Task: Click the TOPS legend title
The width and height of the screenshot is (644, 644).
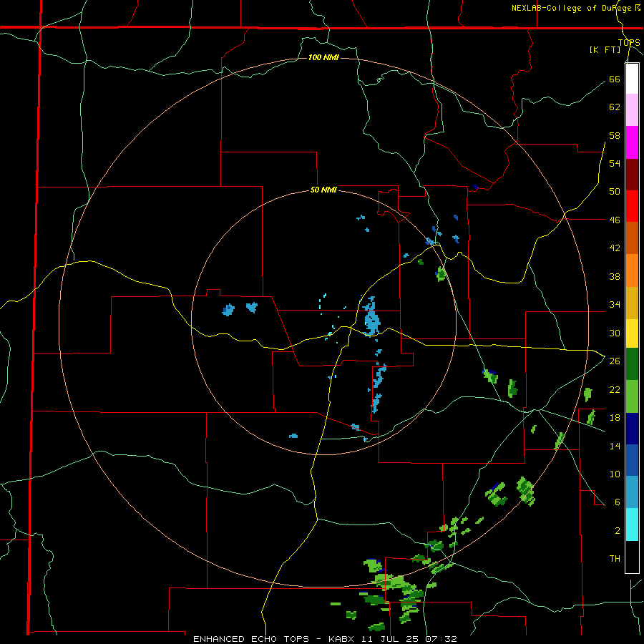Action: [629, 43]
